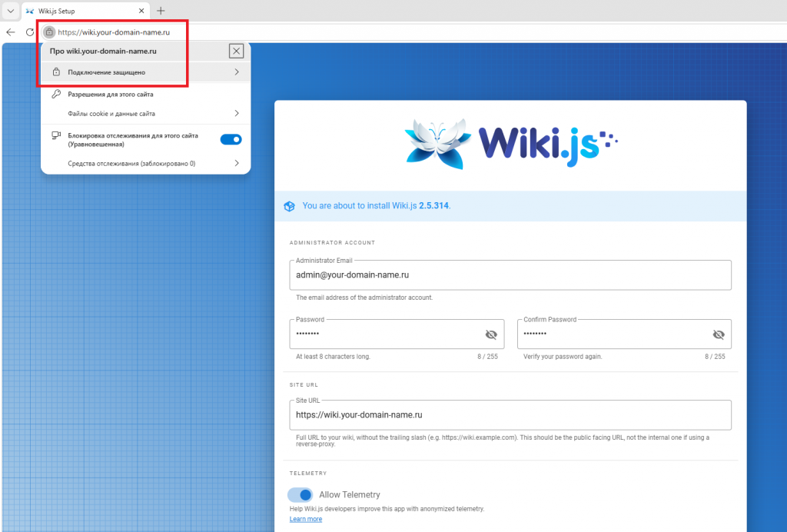This screenshot has height=532, width=787.
Task: Open 'Разрешения для этого сайта'
Action: click(111, 95)
